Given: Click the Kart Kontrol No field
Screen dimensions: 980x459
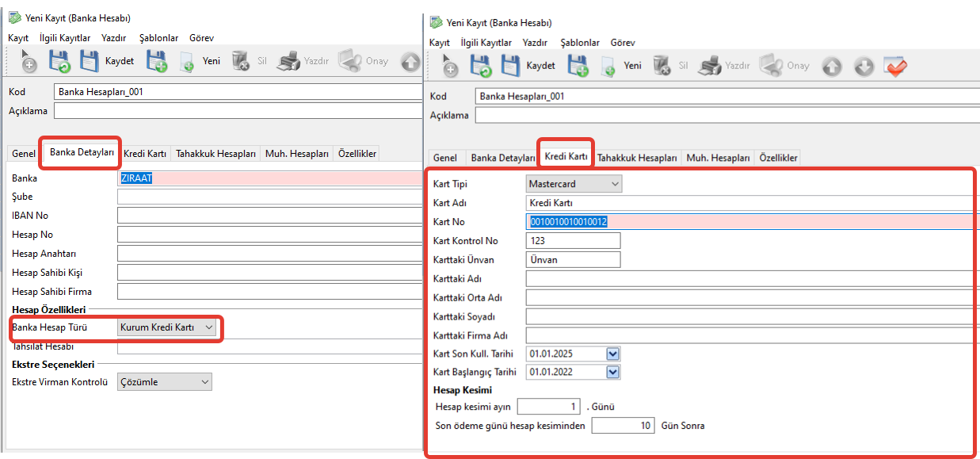Looking at the screenshot, I should [x=572, y=241].
